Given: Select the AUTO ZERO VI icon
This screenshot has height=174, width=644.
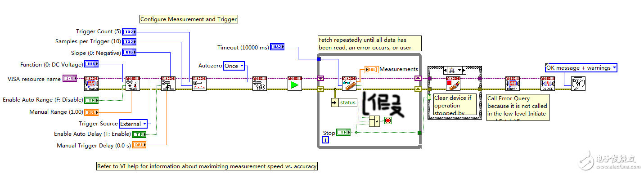Looking at the screenshot, I should pos(260,84).
